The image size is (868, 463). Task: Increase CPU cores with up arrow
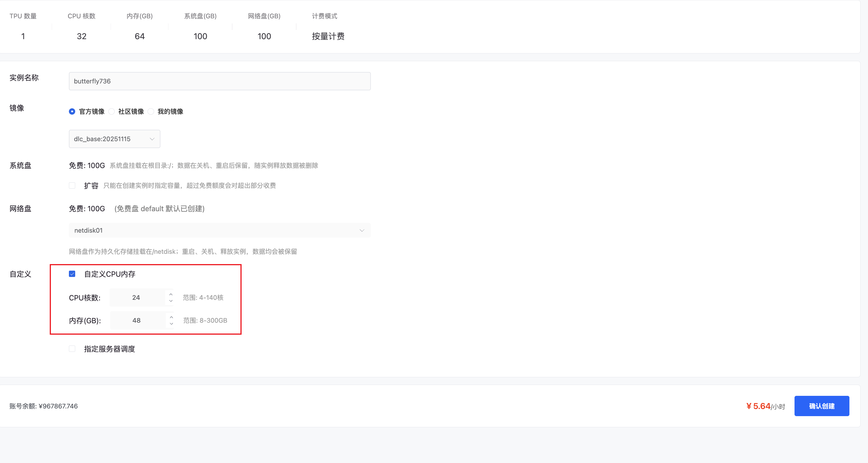[x=171, y=294]
